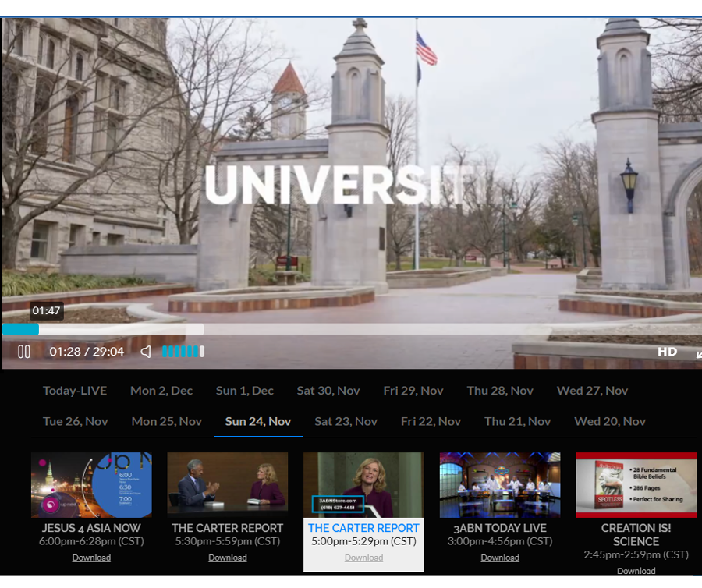This screenshot has width=702, height=588.
Task: Download the Jesus 4 Asia Now episode
Action: (91, 558)
